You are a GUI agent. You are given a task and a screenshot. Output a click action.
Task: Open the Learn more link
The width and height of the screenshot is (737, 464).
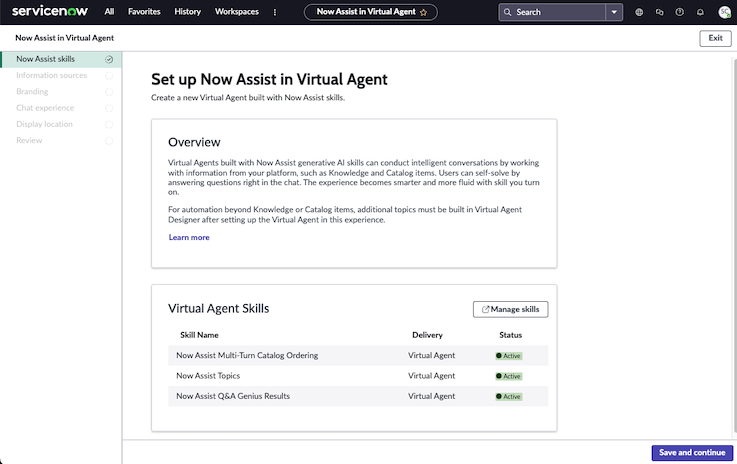189,237
